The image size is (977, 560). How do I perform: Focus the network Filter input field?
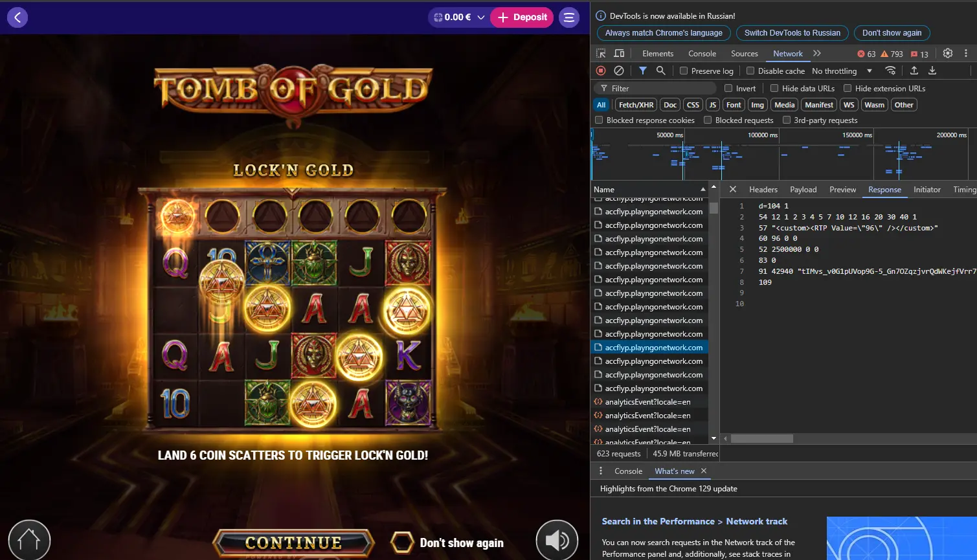[x=655, y=88]
